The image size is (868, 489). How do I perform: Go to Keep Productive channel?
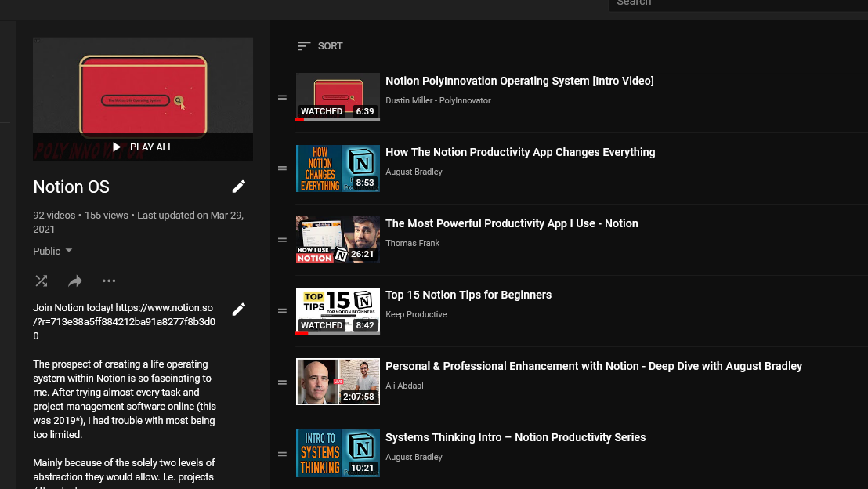pos(416,314)
